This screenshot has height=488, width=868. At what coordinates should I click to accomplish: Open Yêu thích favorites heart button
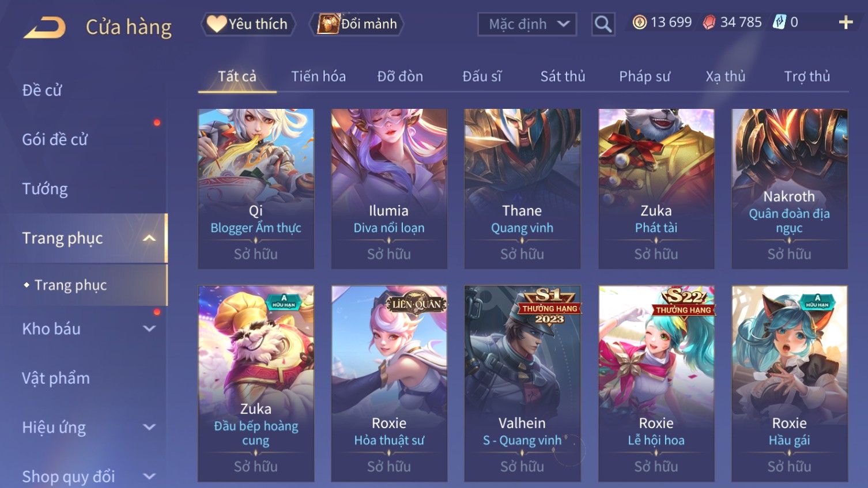(x=248, y=24)
